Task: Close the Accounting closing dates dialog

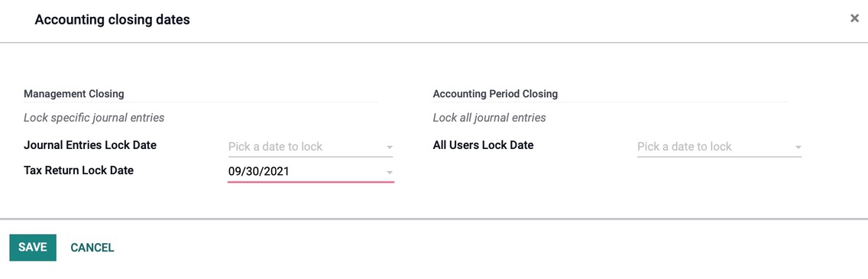Action: tap(854, 19)
